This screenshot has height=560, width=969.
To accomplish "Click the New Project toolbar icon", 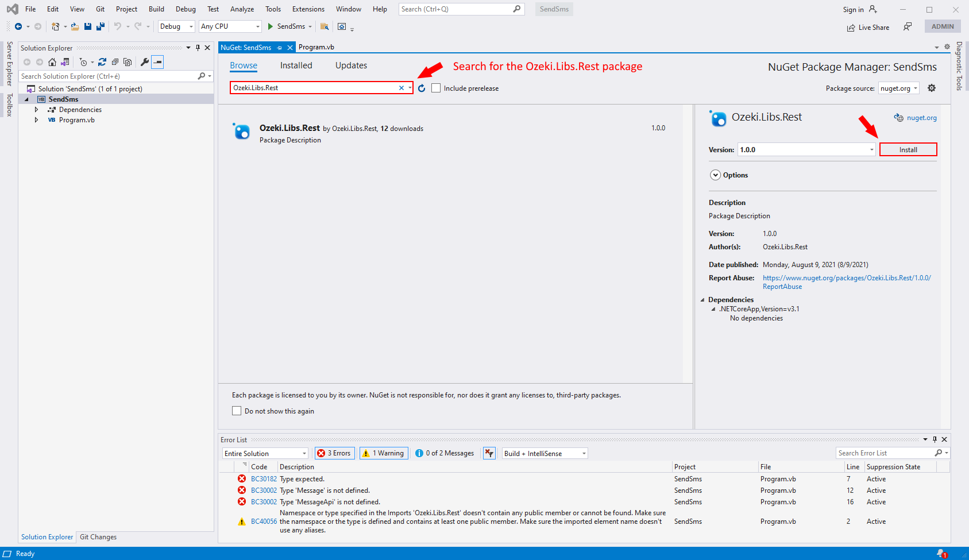I will click(55, 26).
